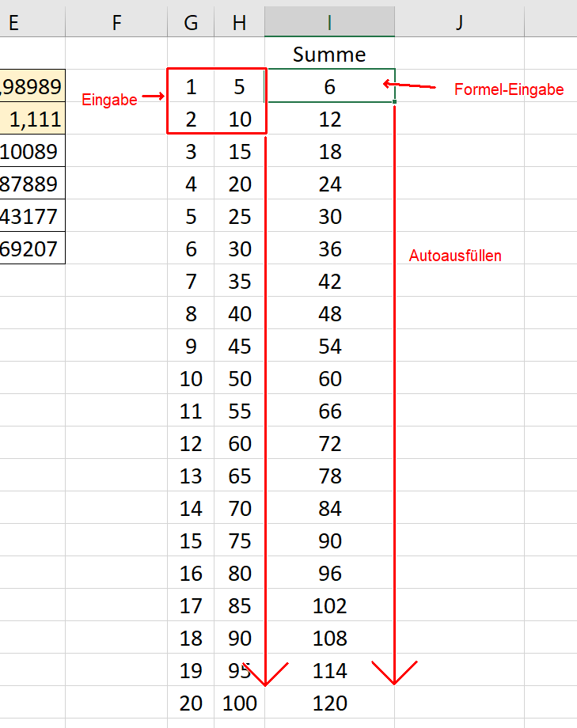The image size is (577, 728).
Task: Select column H cell with value 75
Action: pos(239,541)
